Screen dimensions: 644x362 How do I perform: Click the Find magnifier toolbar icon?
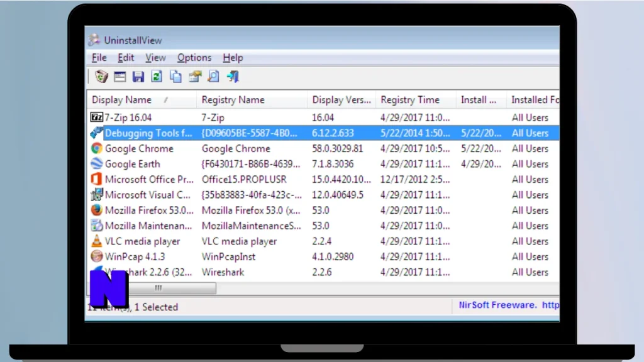coord(214,76)
